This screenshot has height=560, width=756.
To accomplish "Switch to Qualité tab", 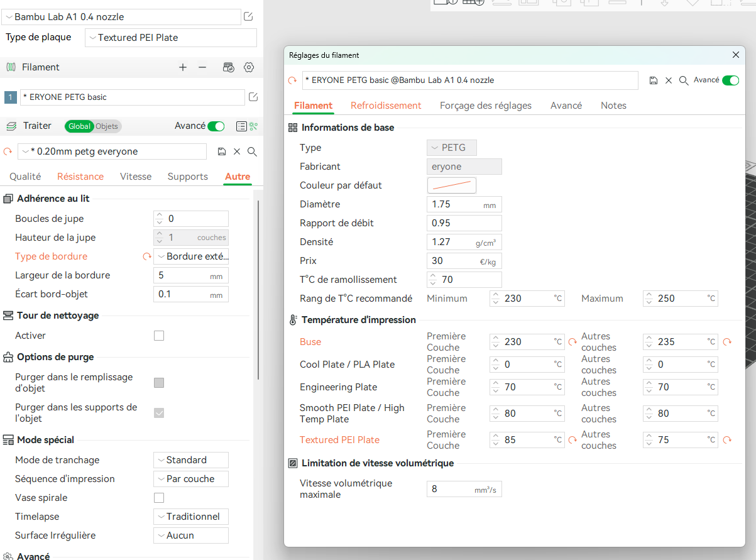I will (x=25, y=177).
